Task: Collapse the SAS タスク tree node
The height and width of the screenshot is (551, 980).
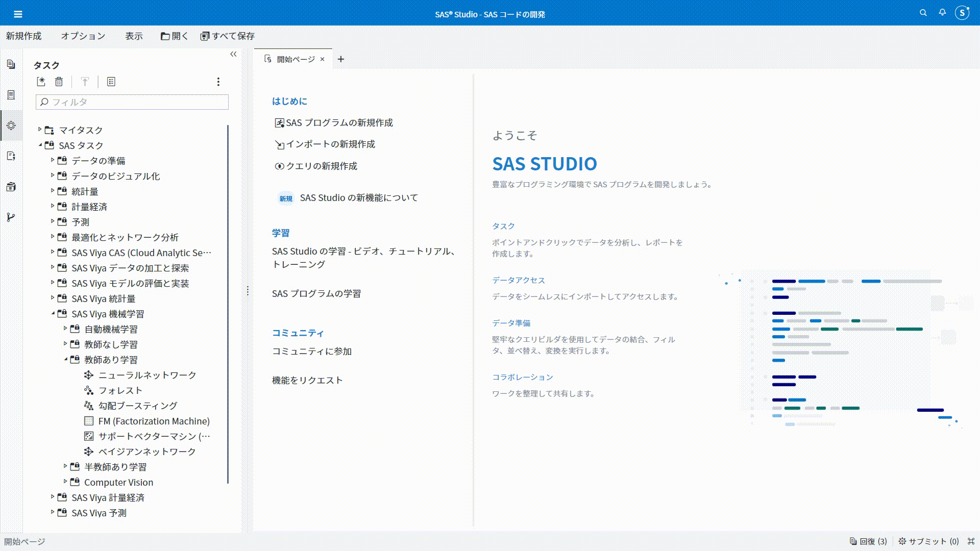Action: tap(39, 145)
